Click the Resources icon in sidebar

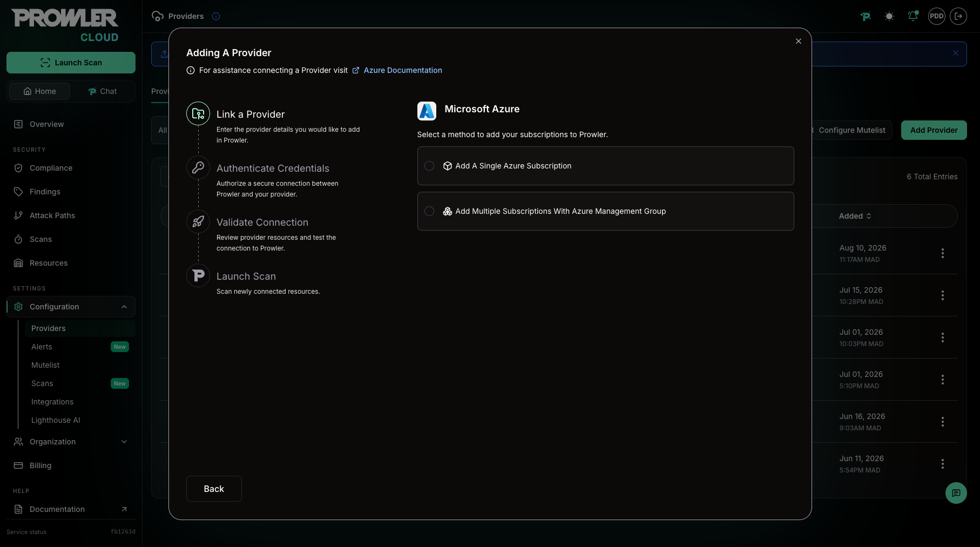18,263
